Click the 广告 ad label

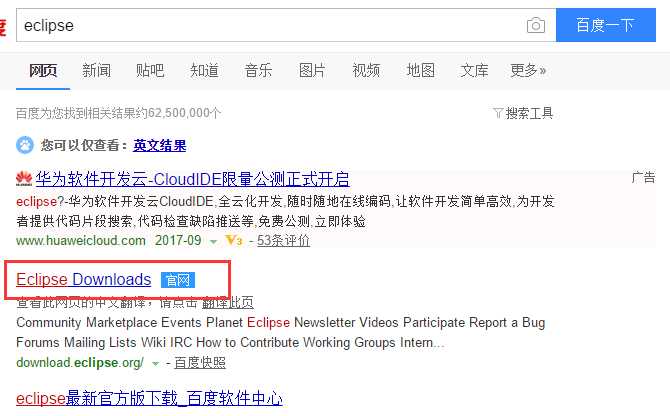[x=643, y=177]
